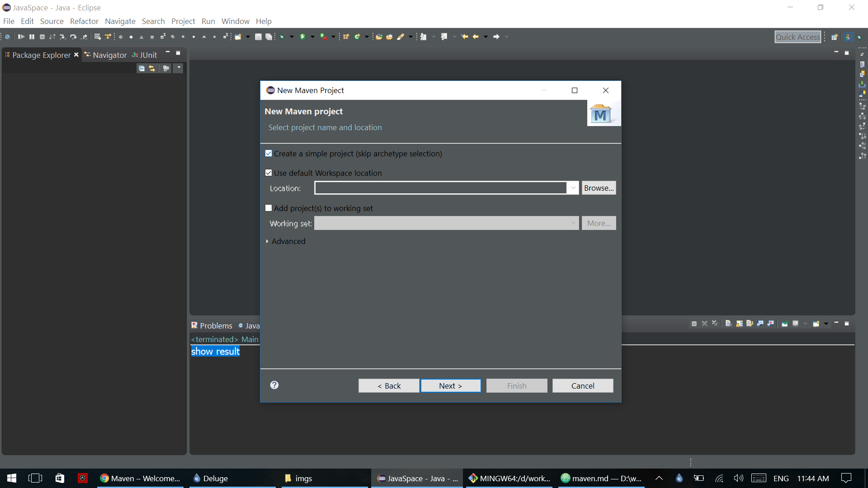Click into the Location input field
The height and width of the screenshot is (488, 868).
pos(441,188)
